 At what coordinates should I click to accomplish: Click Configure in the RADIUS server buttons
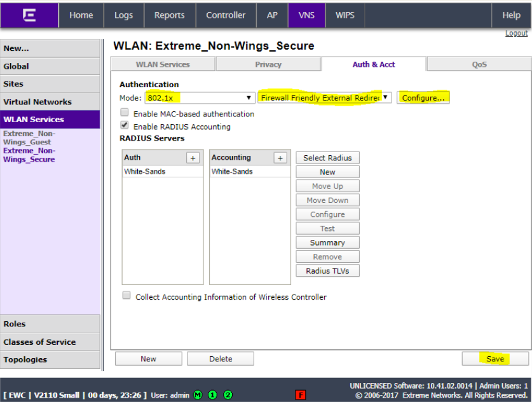point(327,214)
